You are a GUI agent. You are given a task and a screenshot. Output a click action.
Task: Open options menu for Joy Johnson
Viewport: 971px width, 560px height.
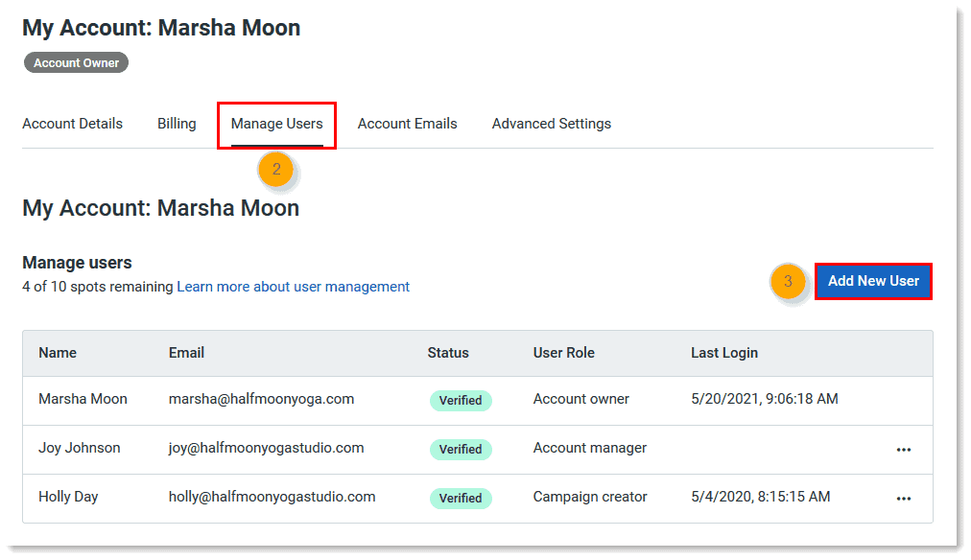[903, 450]
